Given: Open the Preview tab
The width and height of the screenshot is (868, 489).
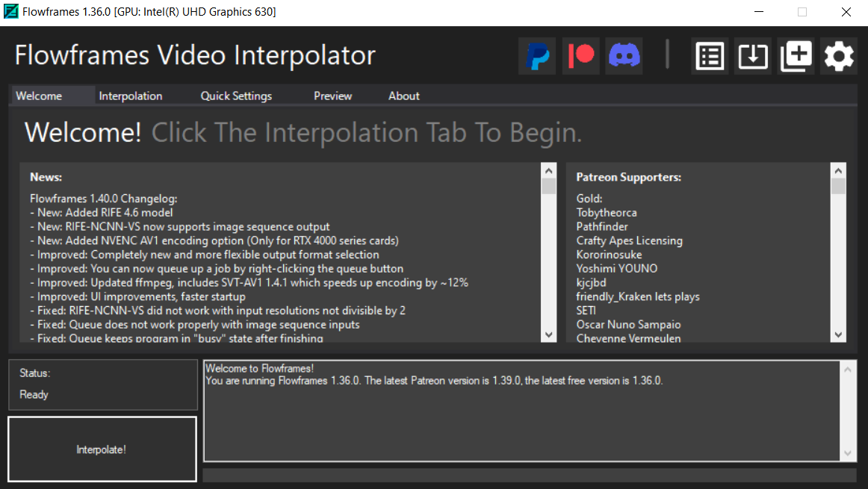Looking at the screenshot, I should 332,96.
